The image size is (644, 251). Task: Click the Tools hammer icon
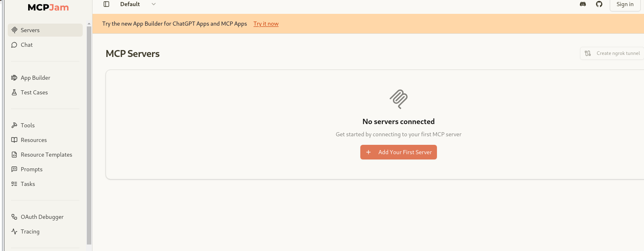point(14,125)
